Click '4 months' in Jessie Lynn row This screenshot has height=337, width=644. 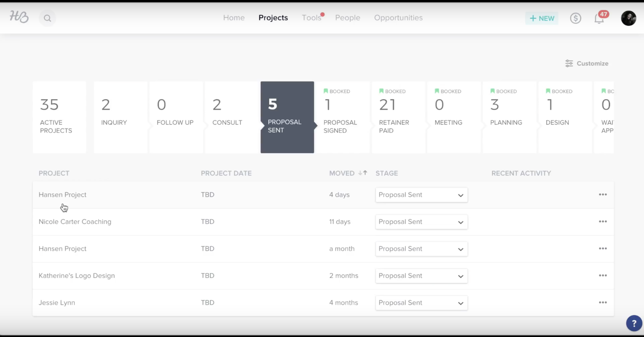tap(344, 303)
